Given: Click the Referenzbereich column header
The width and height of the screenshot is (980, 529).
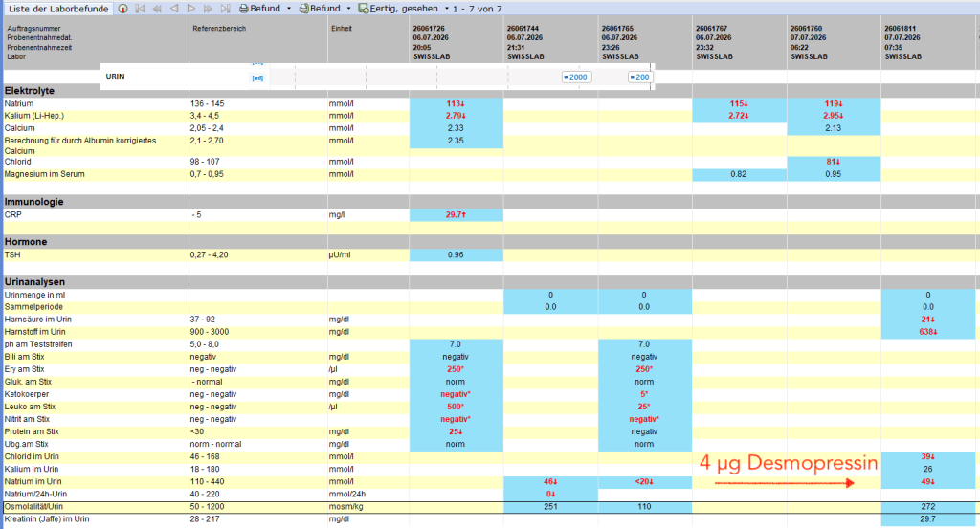Looking at the screenshot, I should [x=219, y=29].
